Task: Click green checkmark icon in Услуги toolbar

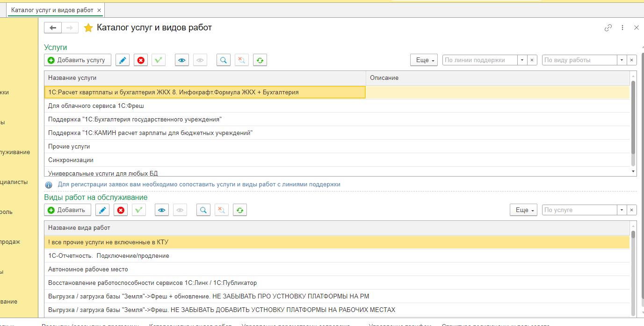Action: pyautogui.click(x=159, y=60)
